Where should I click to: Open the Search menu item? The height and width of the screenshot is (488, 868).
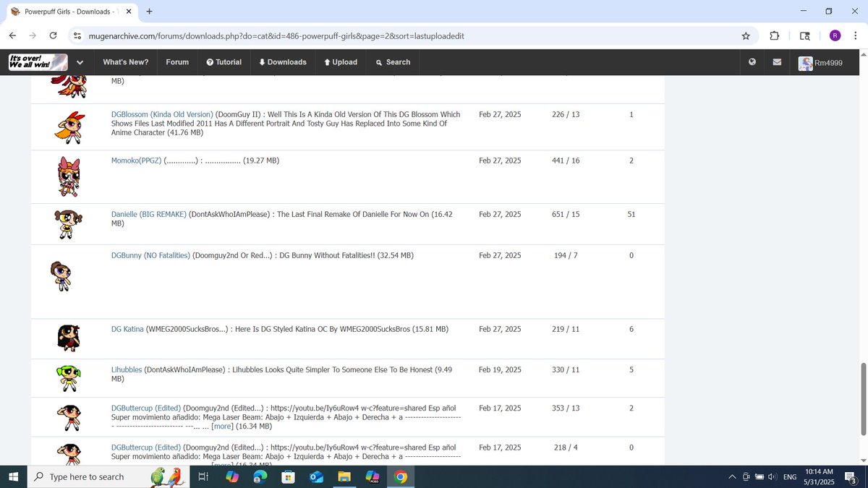[x=393, y=62]
